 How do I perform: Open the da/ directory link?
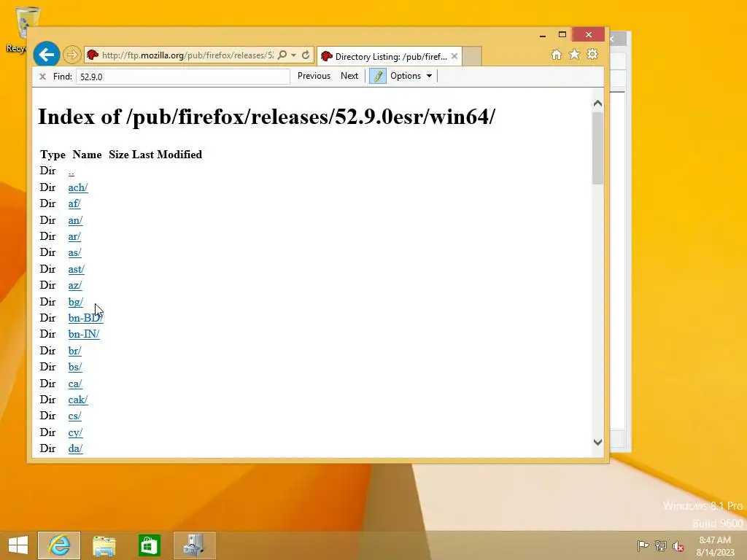click(x=75, y=448)
